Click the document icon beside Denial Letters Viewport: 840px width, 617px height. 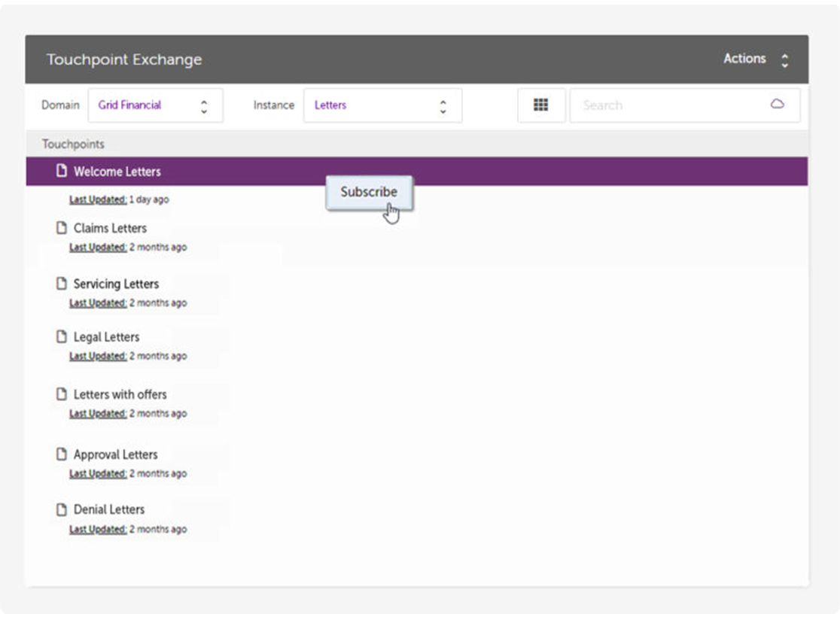pos(62,509)
